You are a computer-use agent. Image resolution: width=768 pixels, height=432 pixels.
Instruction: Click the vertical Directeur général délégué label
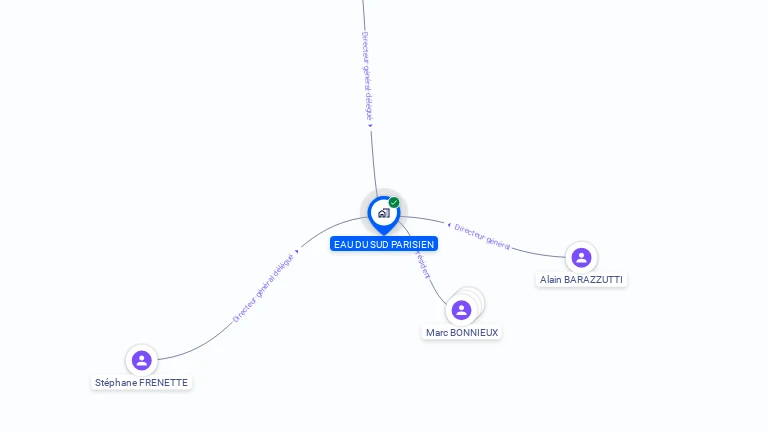[x=366, y=76]
